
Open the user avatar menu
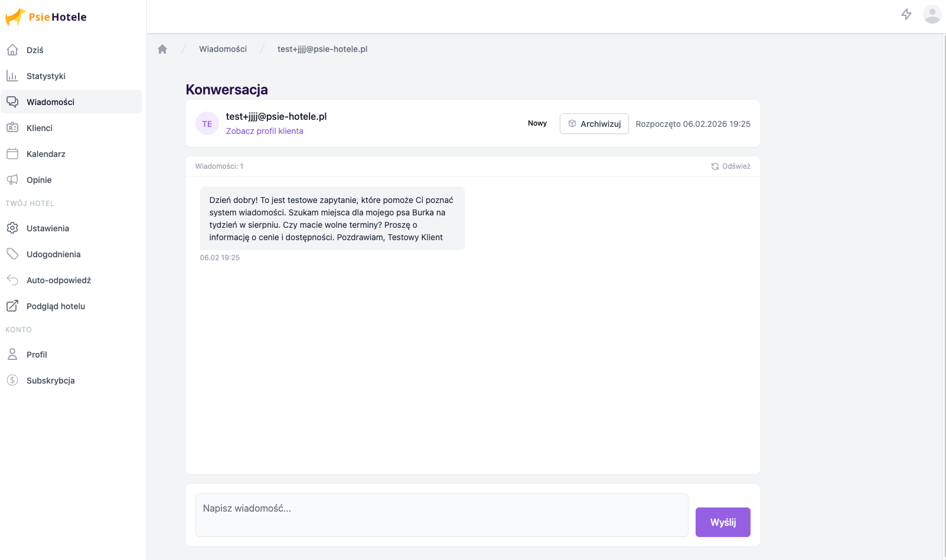coord(932,14)
